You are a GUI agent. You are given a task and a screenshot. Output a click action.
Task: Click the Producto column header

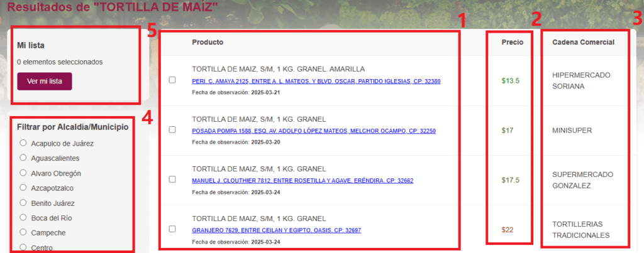208,42
